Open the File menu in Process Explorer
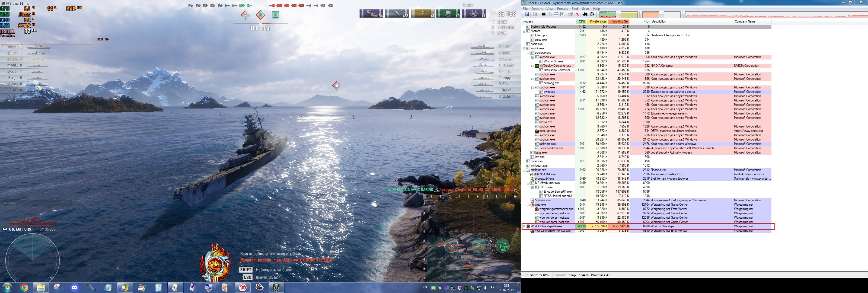Screen dimensions: 868x293 coord(525,9)
